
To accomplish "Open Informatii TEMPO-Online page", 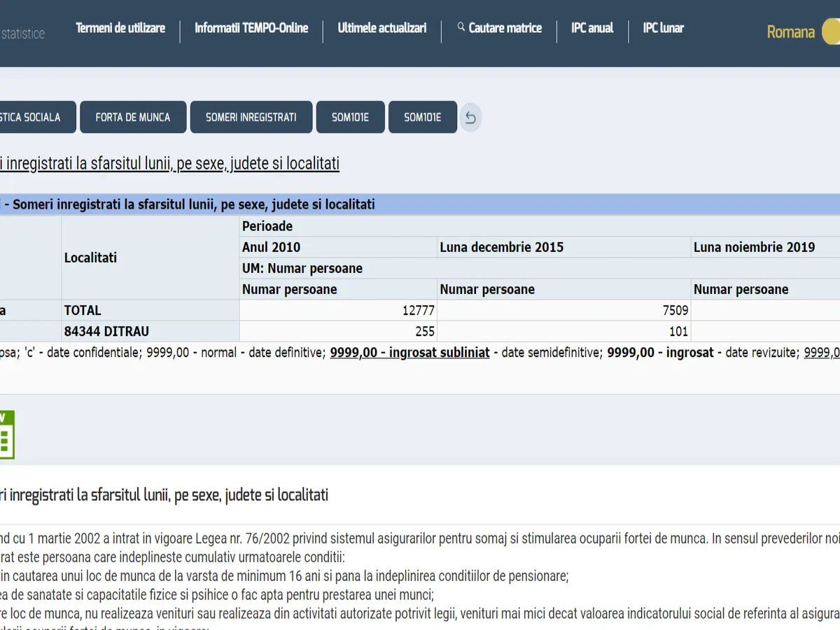I will pos(251,28).
